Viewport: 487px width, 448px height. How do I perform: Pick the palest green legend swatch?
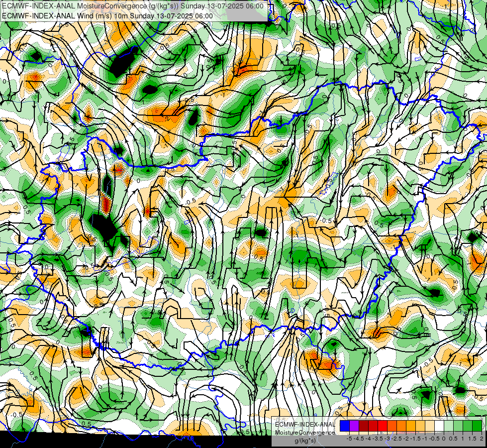(449, 426)
